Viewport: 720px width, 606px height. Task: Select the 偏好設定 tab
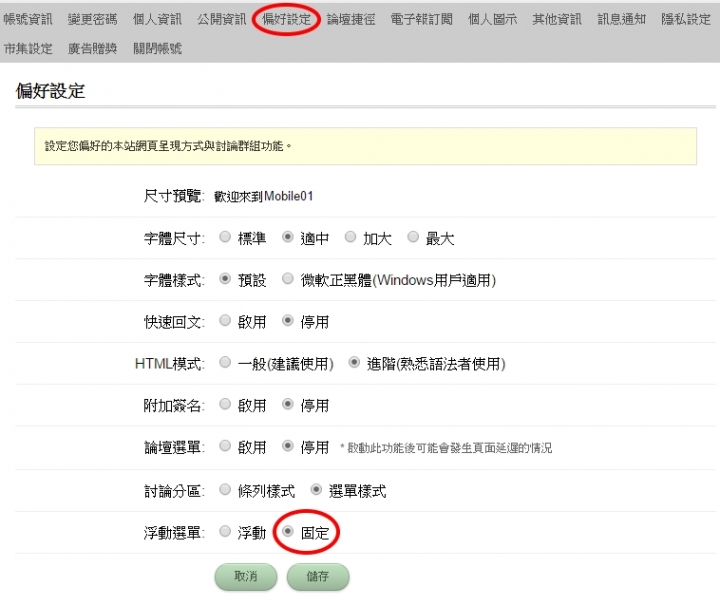tap(287, 19)
